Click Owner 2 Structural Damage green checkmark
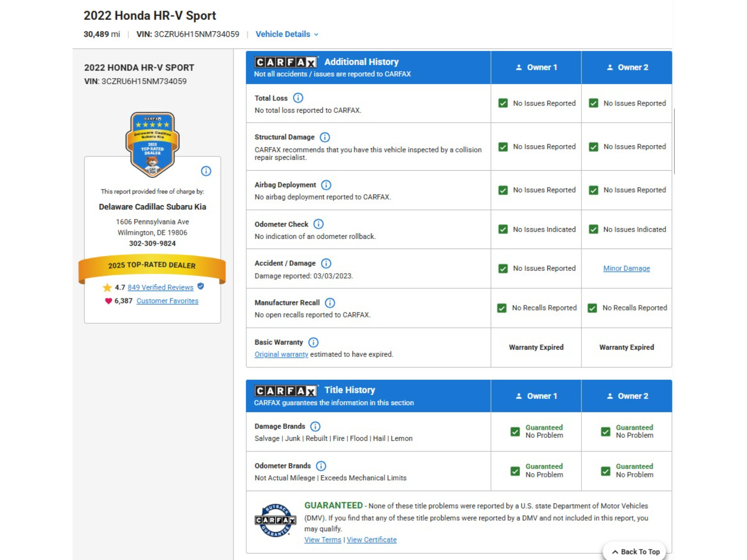Screen dimensions: 747x560 pos(593,147)
